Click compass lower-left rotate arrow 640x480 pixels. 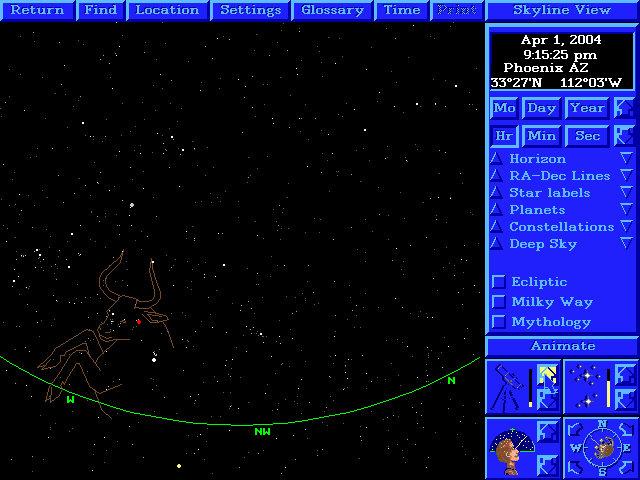click(x=575, y=467)
